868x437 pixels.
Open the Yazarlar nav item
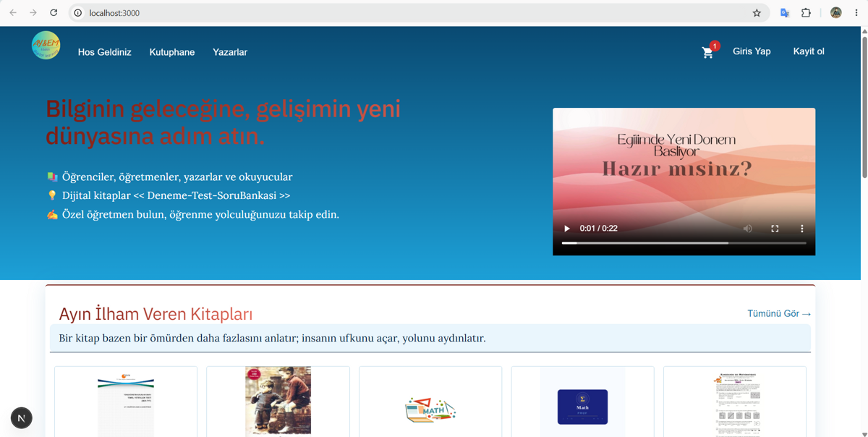[230, 52]
